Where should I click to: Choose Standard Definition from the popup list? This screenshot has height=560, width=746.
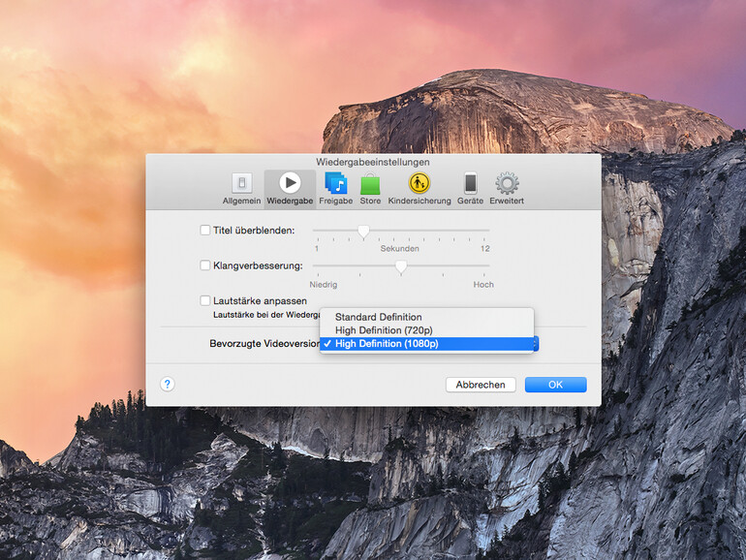[378, 317]
